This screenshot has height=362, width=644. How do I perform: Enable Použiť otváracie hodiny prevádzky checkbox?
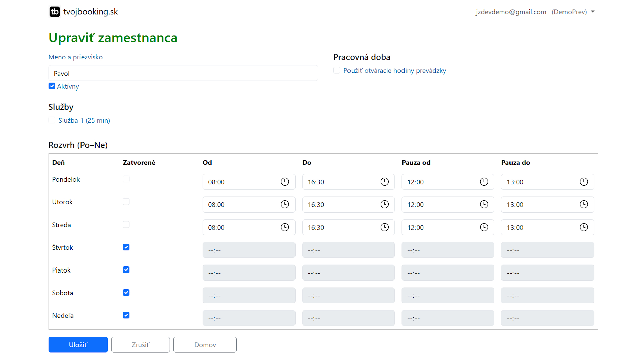click(x=337, y=70)
